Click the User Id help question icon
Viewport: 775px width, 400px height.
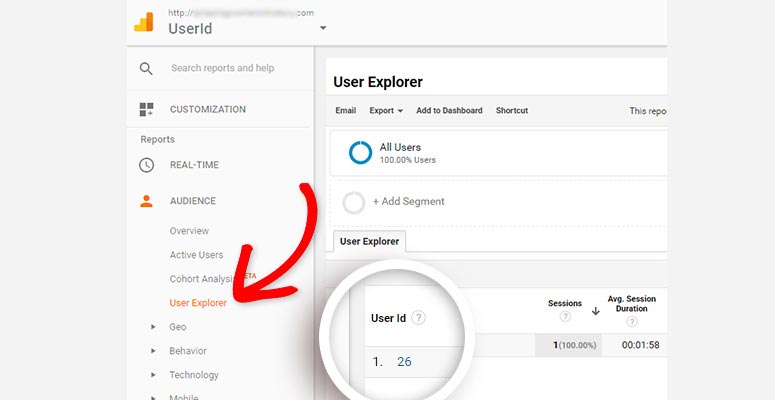point(418,318)
